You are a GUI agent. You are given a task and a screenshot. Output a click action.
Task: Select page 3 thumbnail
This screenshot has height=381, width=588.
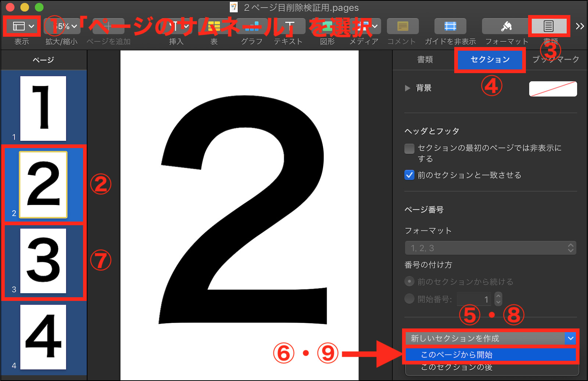(x=43, y=261)
